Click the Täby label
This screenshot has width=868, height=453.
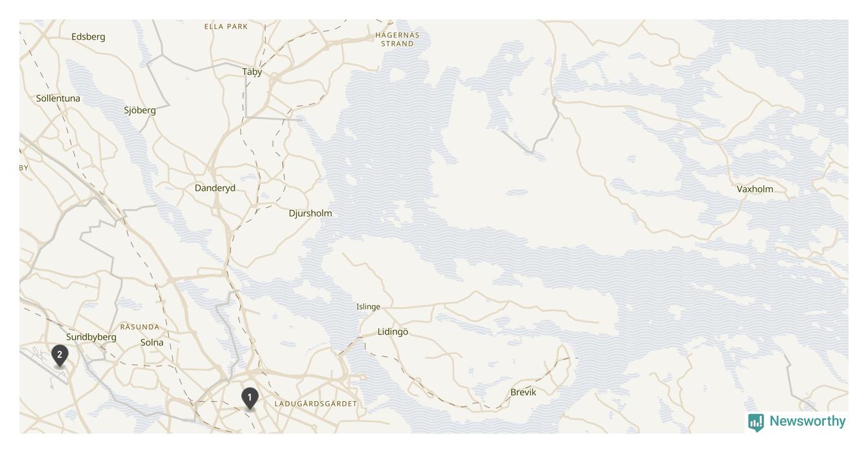pyautogui.click(x=252, y=72)
